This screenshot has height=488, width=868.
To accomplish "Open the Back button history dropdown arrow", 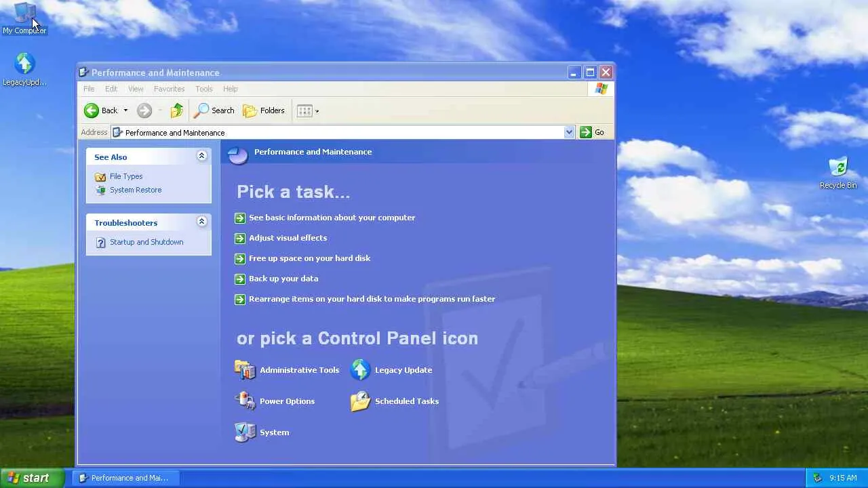I will (x=125, y=110).
